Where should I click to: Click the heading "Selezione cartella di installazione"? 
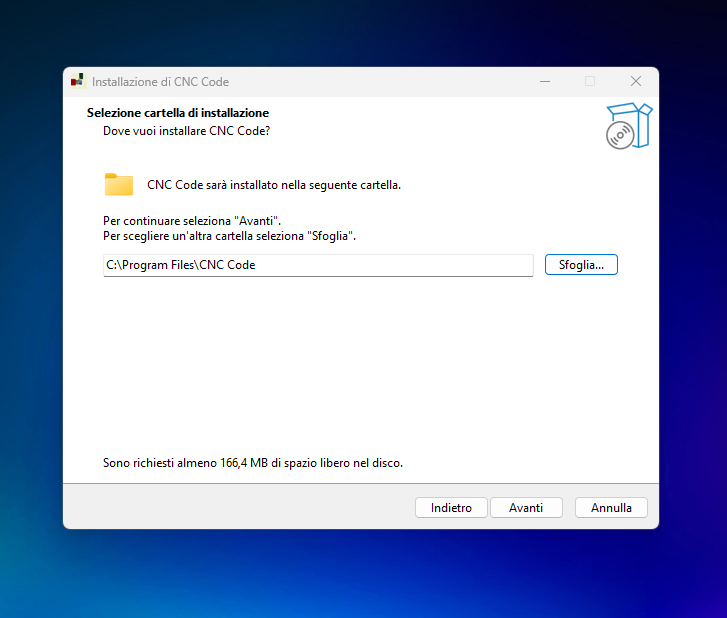click(x=178, y=113)
